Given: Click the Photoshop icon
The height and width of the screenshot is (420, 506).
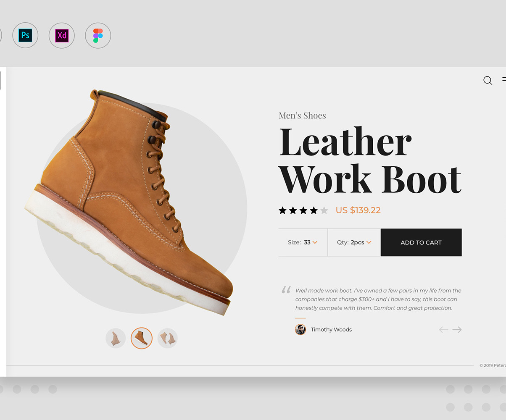Looking at the screenshot, I should pos(25,35).
